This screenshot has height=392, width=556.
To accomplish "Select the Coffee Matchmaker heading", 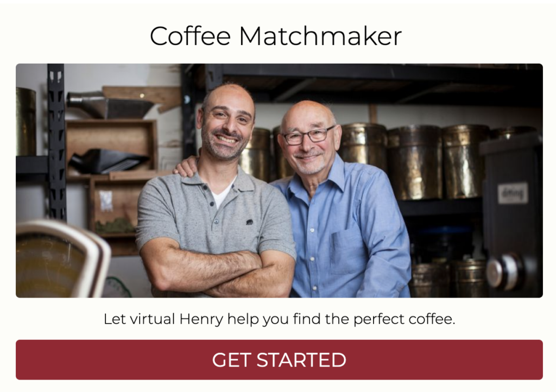I will (x=275, y=36).
